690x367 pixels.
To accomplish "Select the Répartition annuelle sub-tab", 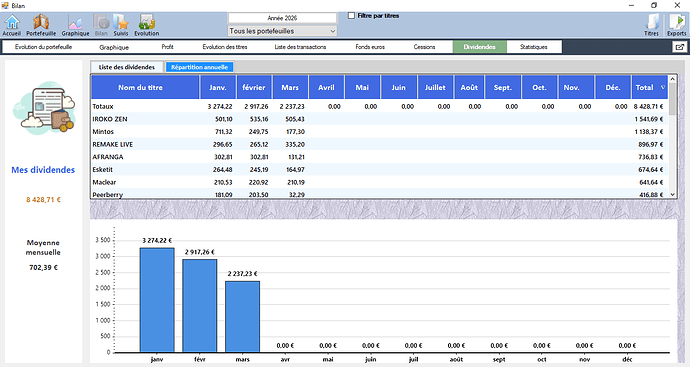I will tap(199, 67).
